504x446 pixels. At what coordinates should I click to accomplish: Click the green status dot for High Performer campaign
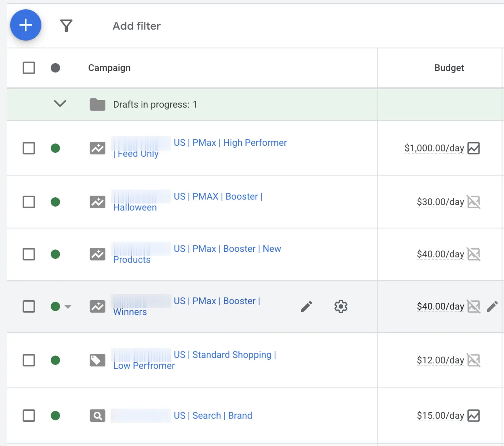(x=55, y=148)
